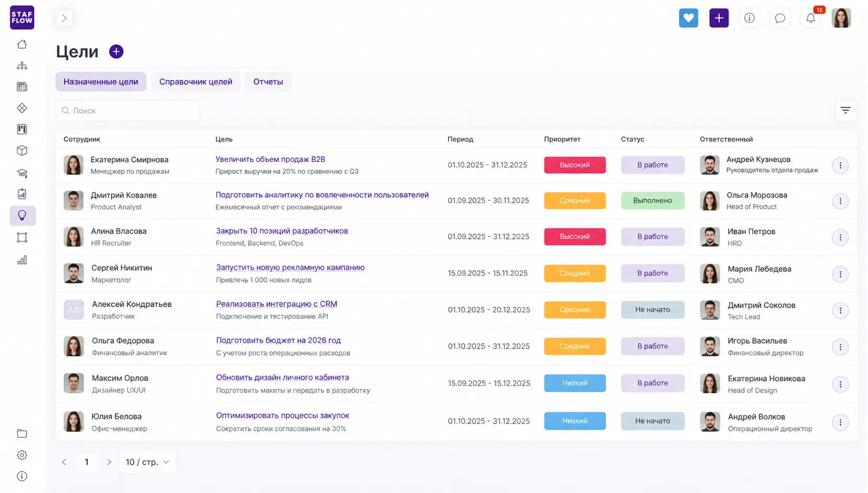868x493 pixels.
Task: Select the lightbulb goals icon in sidebar
Action: (22, 215)
